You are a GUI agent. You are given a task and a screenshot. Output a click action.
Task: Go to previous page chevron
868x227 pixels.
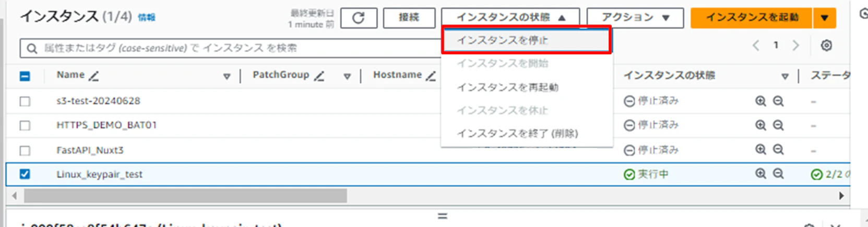(x=756, y=46)
